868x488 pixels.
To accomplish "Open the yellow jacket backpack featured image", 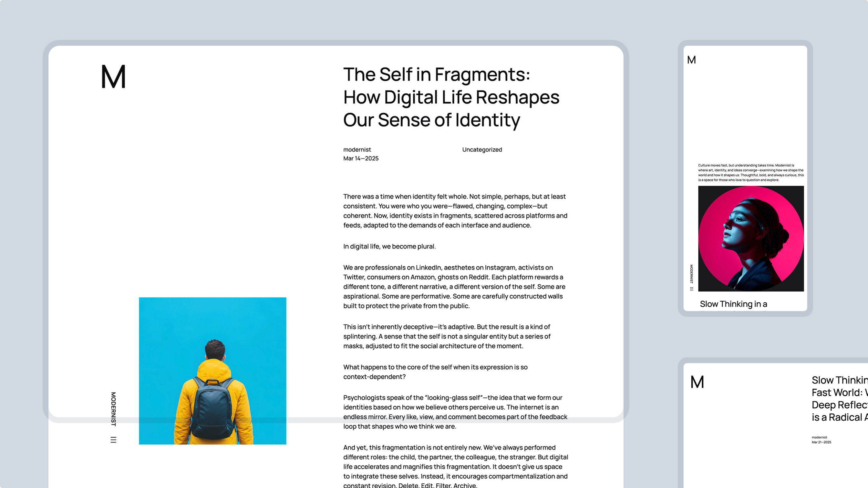I will click(x=212, y=371).
